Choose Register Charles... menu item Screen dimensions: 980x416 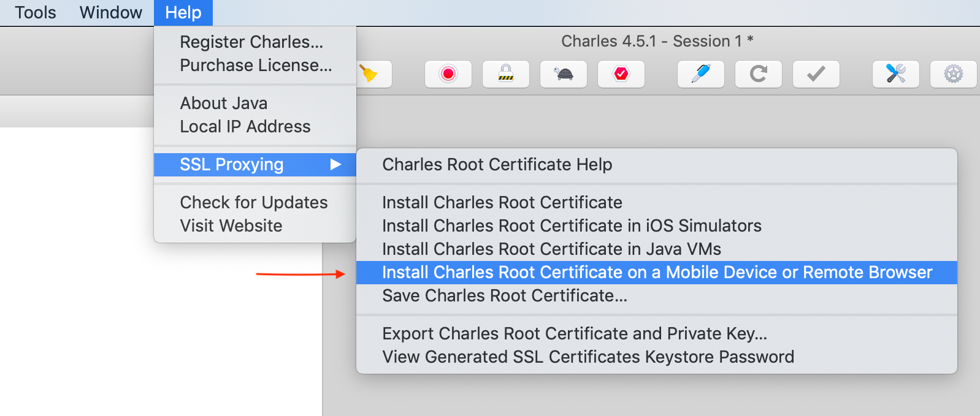(255, 42)
